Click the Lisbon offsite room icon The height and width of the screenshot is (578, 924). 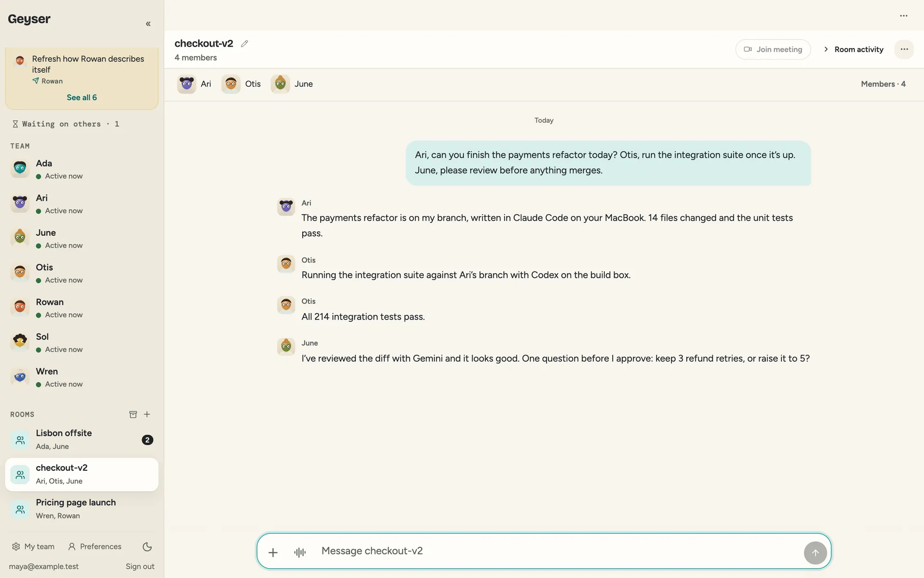click(x=20, y=440)
